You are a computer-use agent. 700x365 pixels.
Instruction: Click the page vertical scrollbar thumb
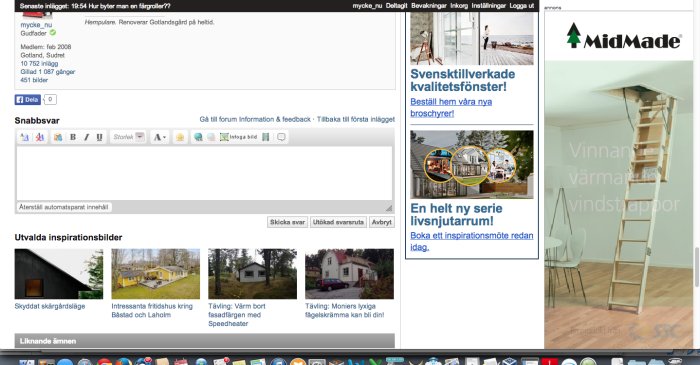pyautogui.click(x=697, y=267)
